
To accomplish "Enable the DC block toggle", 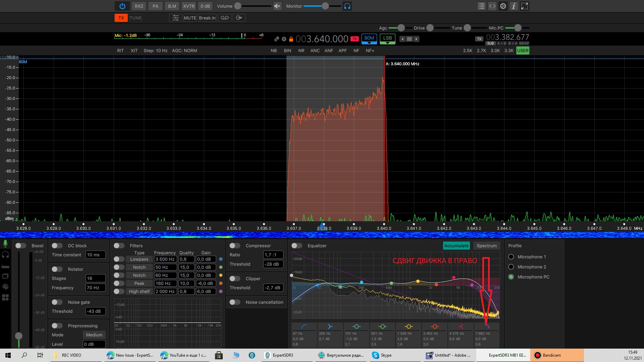I will coord(57,245).
